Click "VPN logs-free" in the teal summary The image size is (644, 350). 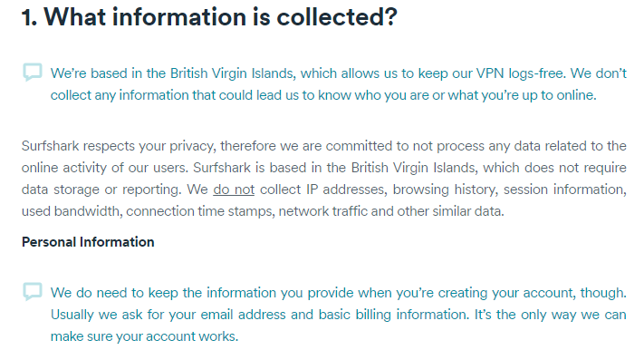click(521, 73)
